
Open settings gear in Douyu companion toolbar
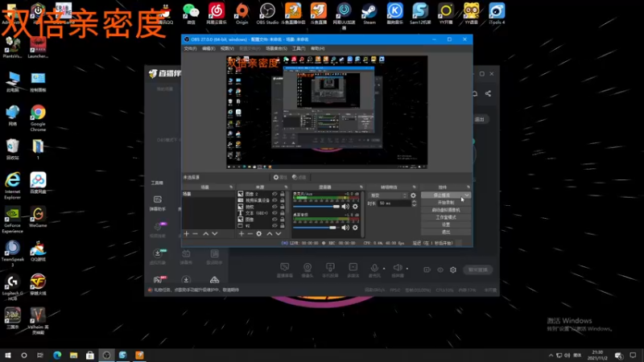pos(453,269)
